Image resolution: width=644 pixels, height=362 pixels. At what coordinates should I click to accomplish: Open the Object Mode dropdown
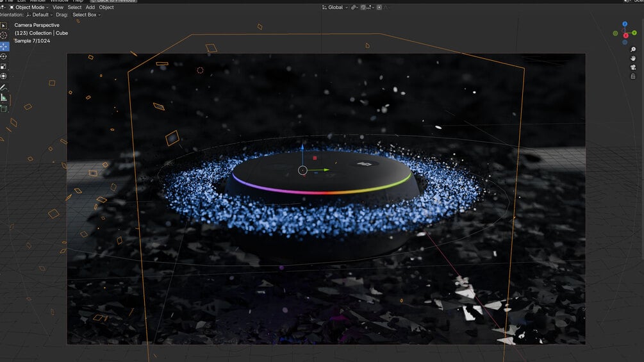pos(29,8)
